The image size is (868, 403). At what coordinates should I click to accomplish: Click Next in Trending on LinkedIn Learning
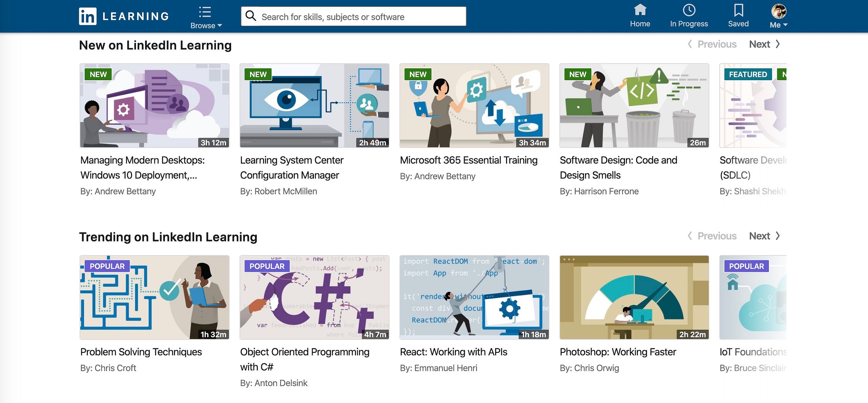tap(765, 236)
